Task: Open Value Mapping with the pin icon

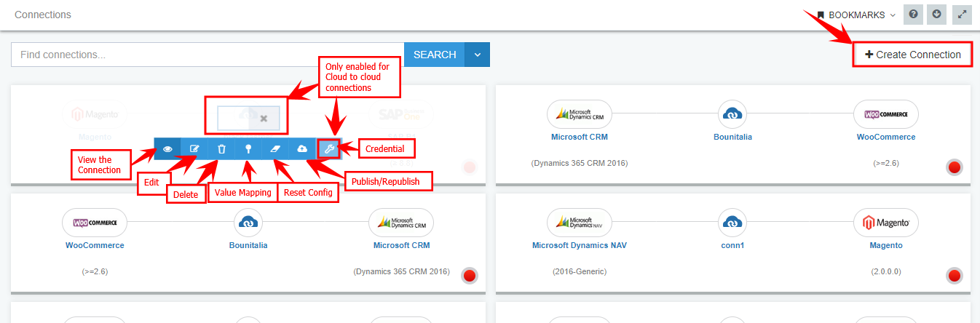Action: point(248,148)
